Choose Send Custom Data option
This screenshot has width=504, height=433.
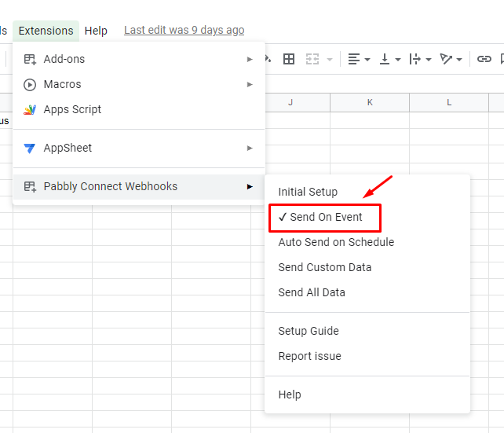367,267
